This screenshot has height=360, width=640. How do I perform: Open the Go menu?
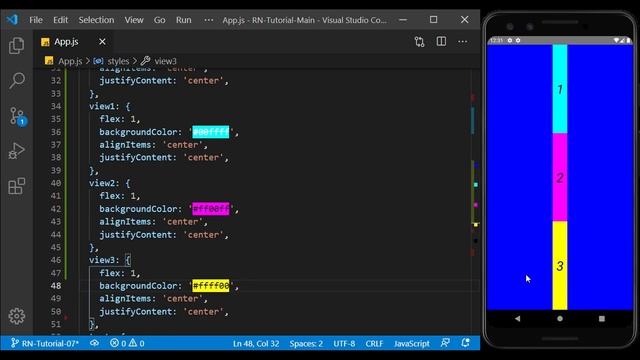[x=160, y=20]
